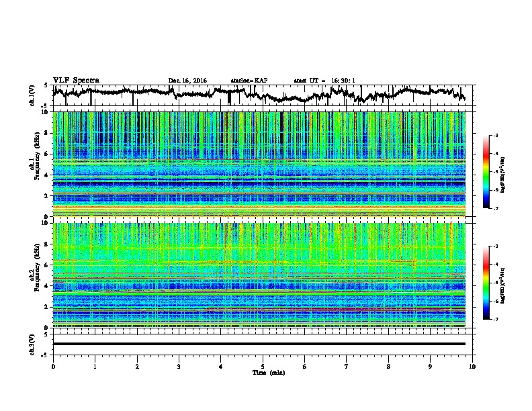Click the "ch.3(V)" axis label
The width and height of the screenshot is (532, 411).
[x=32, y=345]
